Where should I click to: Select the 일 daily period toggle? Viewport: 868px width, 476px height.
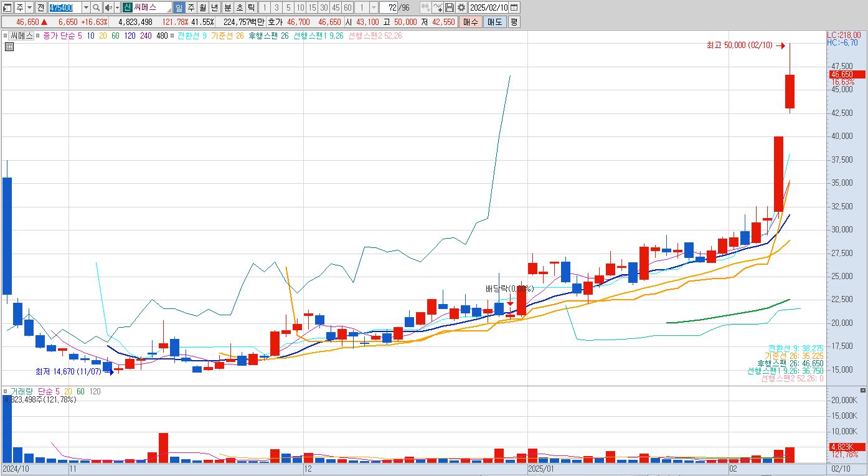(179, 7)
